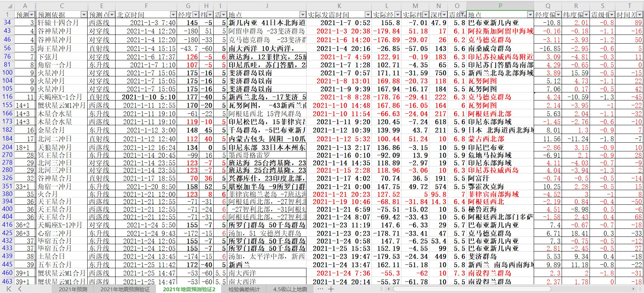This screenshot has height=293, width=644.
Task: Click cell 天蝎座X-1合月
Action: (x=62, y=97)
